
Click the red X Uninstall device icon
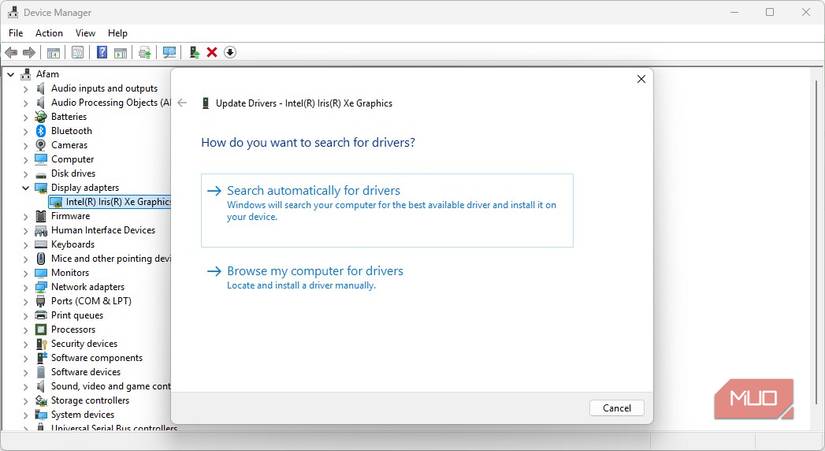tap(212, 52)
